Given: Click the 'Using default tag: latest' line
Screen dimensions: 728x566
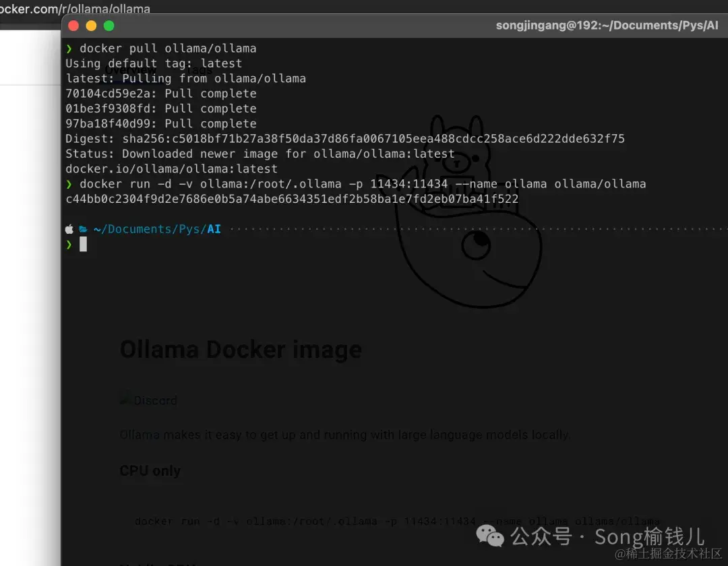Looking at the screenshot, I should [154, 63].
